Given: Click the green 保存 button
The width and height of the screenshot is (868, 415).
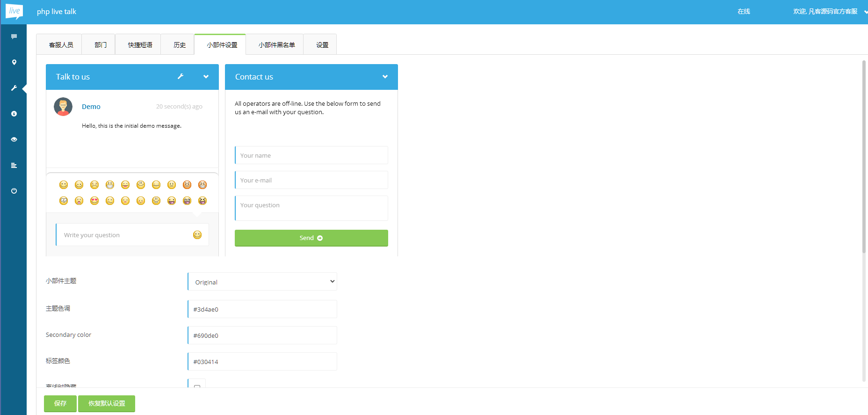Looking at the screenshot, I should [x=60, y=403].
